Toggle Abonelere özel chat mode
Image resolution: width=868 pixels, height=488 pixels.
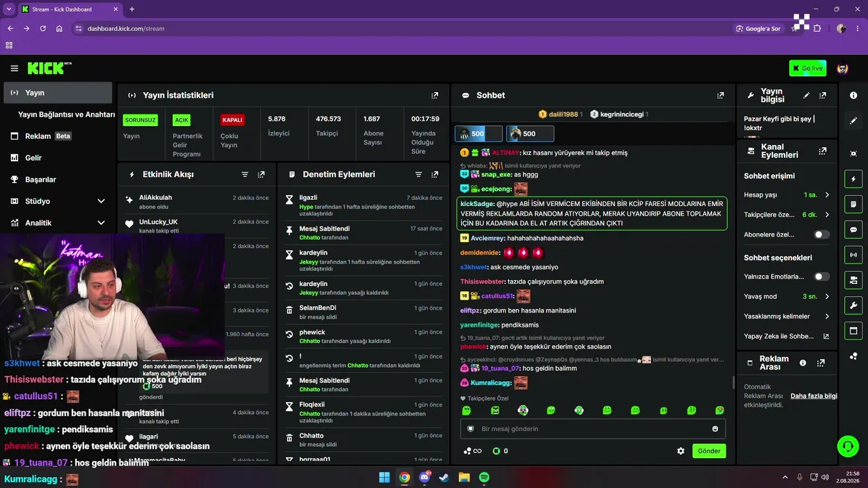coord(821,235)
